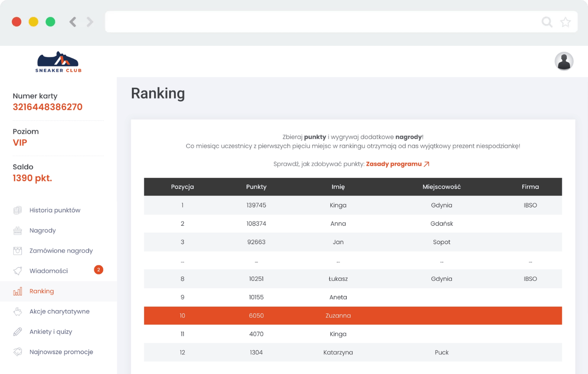Viewport: 588px width, 374px height.
Task: Go to Zamówione nagrody
Action: 61,251
